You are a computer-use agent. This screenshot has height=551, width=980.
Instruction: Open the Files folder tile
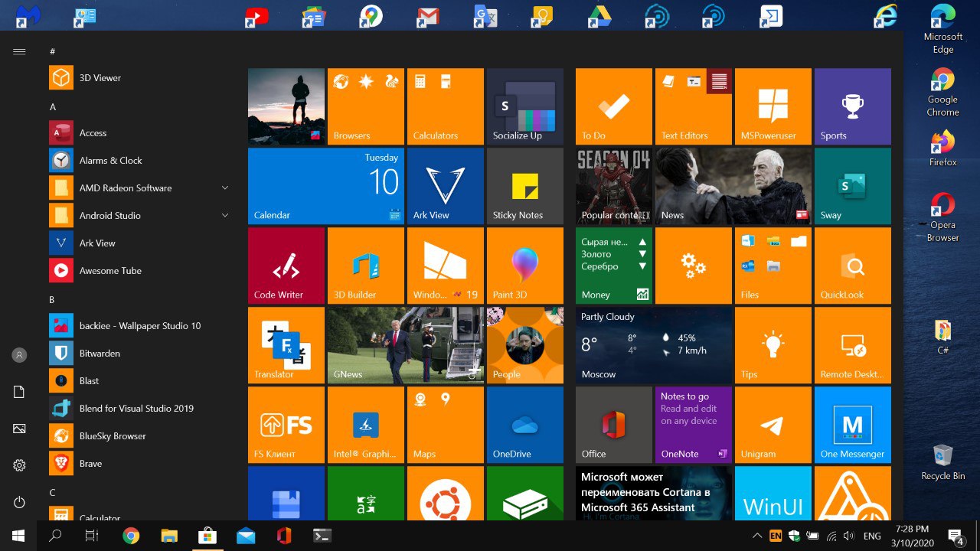point(773,266)
